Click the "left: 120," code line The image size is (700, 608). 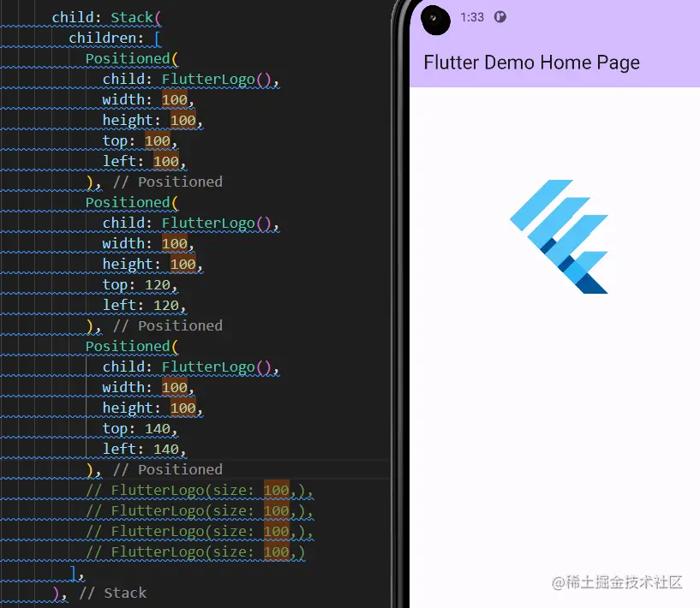click(144, 305)
